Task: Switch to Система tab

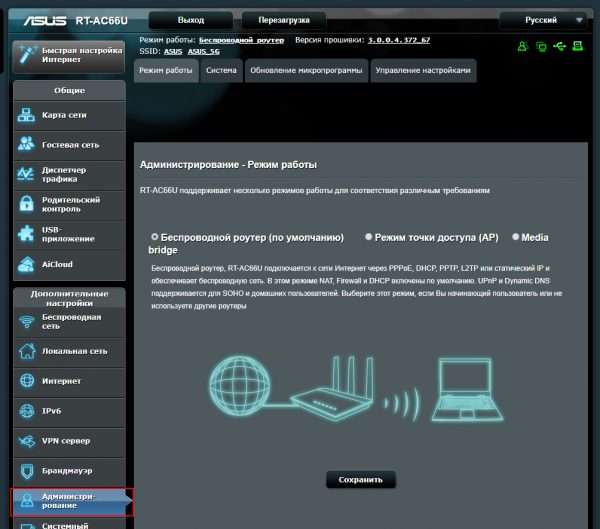Action: [221, 70]
